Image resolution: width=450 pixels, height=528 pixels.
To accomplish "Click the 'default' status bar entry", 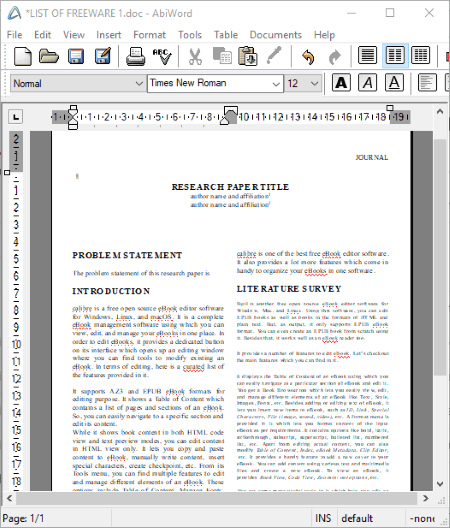I will tap(357, 518).
